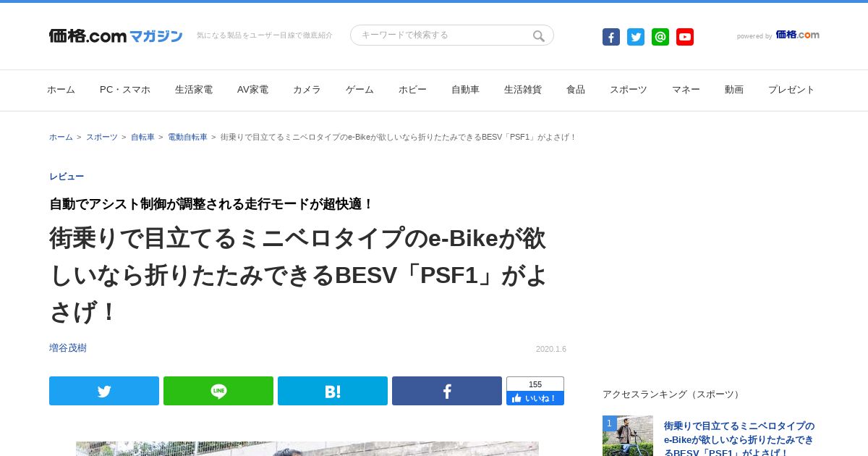Click the subtitle 自動でアシスト制御が調整される走行モードが超快適！
868x456 pixels.
point(211,204)
